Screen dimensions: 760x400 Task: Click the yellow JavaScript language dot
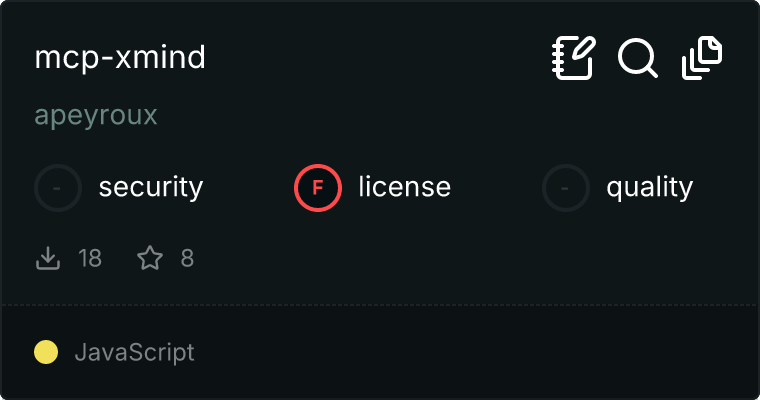(46, 352)
